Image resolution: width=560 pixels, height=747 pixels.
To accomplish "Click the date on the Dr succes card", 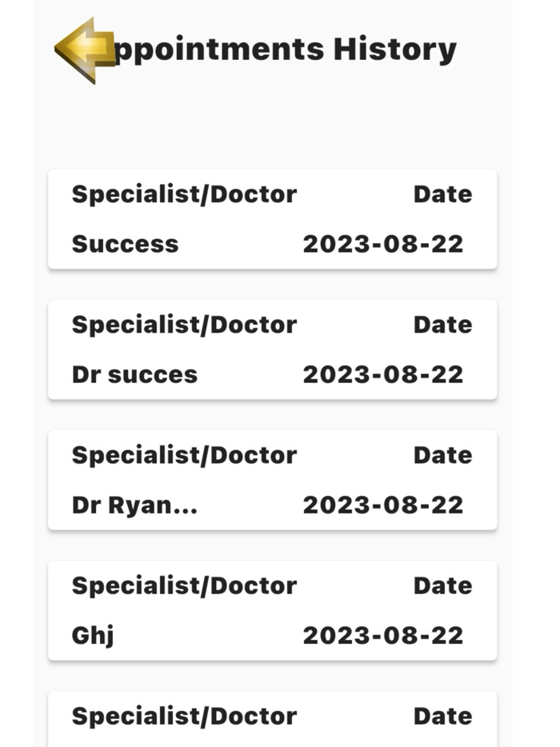I will coord(383,374).
